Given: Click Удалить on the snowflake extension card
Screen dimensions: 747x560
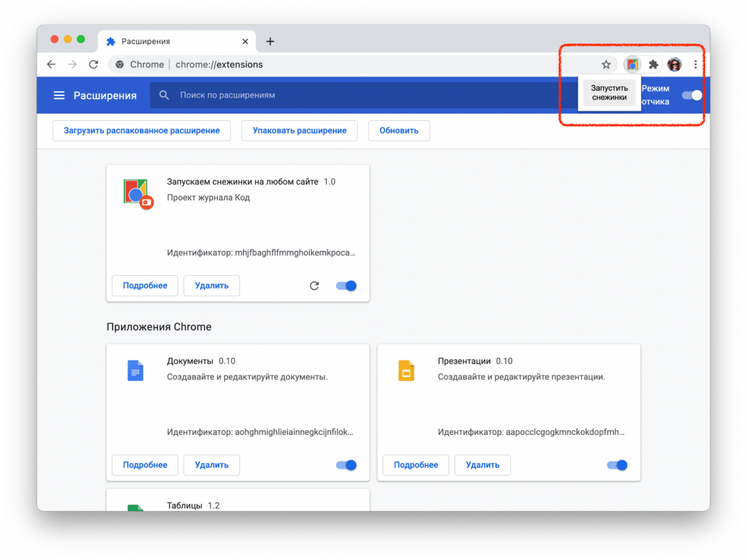Looking at the screenshot, I should click(x=211, y=286).
